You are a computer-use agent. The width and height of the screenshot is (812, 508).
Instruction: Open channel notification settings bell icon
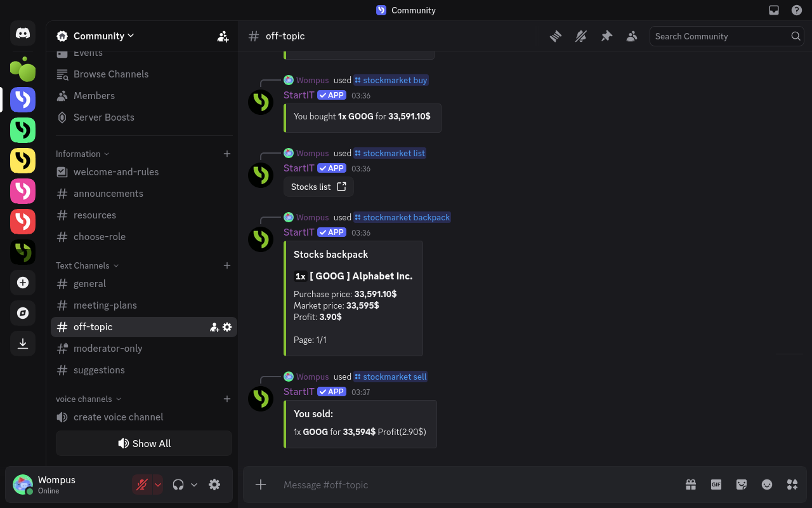tap(581, 36)
